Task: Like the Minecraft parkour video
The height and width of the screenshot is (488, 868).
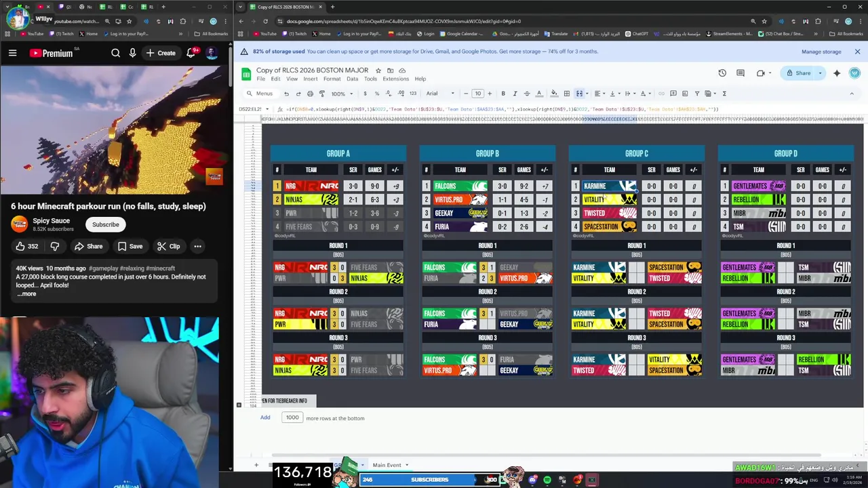Action: pyautogui.click(x=26, y=246)
